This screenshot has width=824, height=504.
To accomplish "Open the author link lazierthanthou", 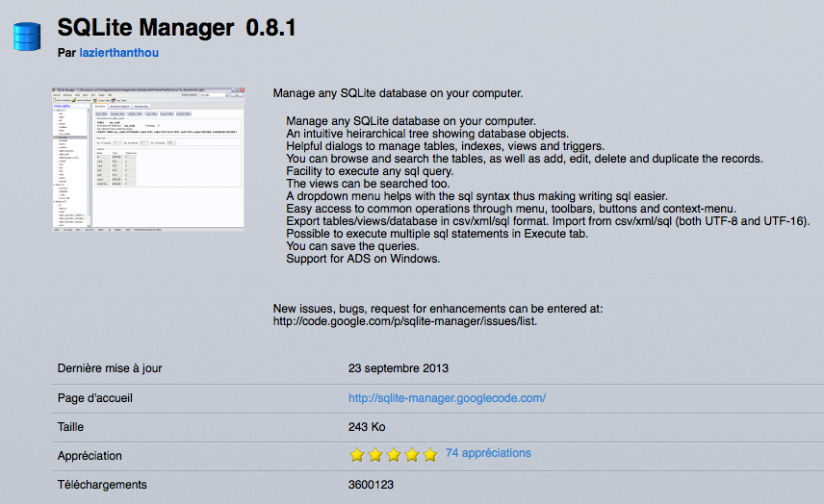I will pos(119,52).
